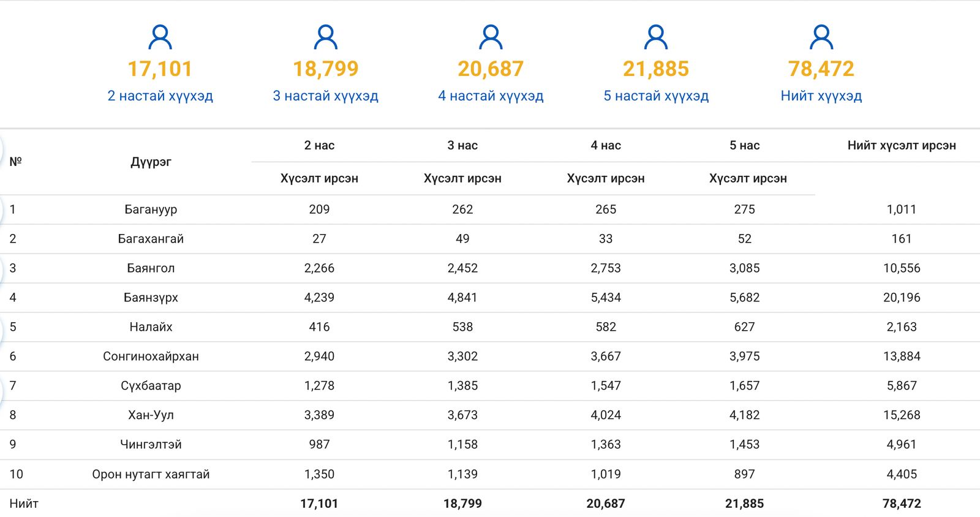Click Баянгол total value 10,556
This screenshot has height=517, width=980.
click(x=902, y=268)
